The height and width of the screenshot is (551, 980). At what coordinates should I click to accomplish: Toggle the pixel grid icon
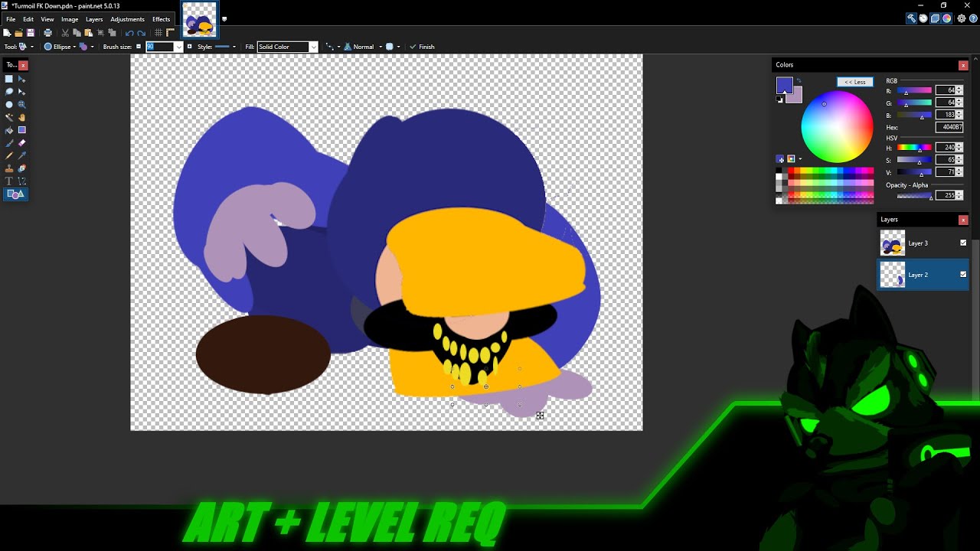pyautogui.click(x=159, y=33)
